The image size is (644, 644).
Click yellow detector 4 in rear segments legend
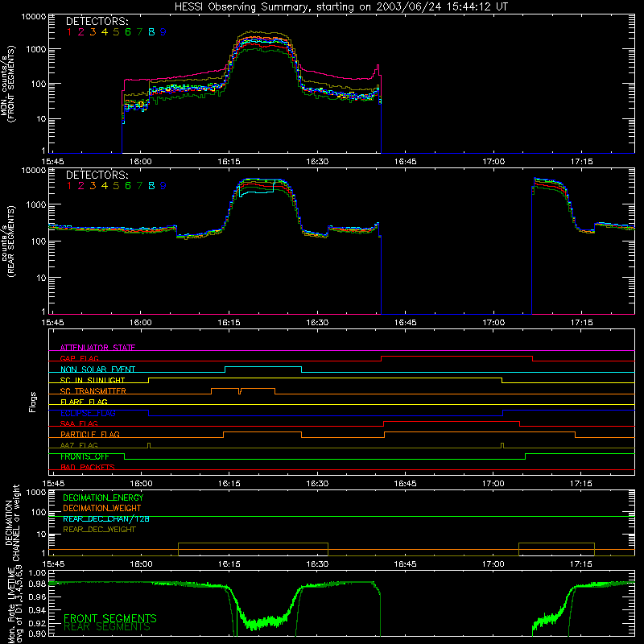(x=105, y=186)
